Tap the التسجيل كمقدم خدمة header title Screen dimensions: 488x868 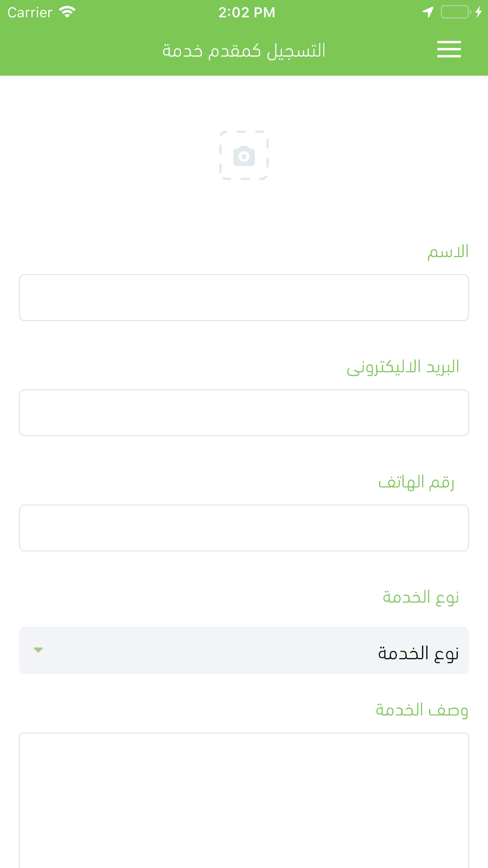click(x=244, y=51)
